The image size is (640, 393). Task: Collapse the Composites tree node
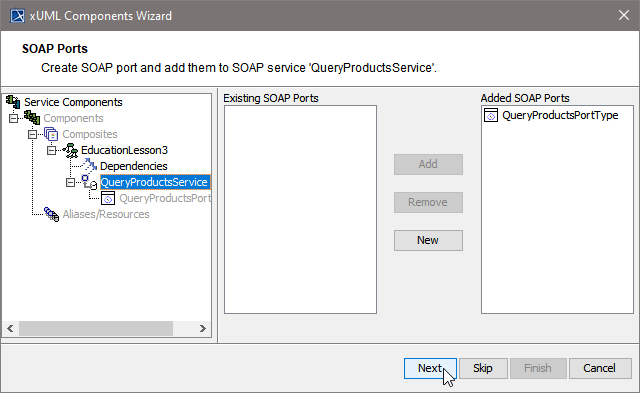click(32, 134)
